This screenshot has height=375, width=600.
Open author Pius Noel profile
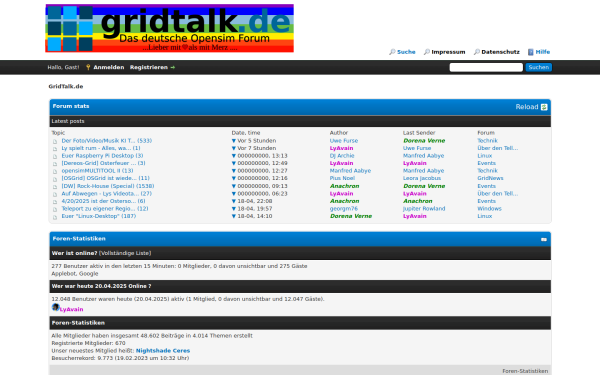[342, 178]
